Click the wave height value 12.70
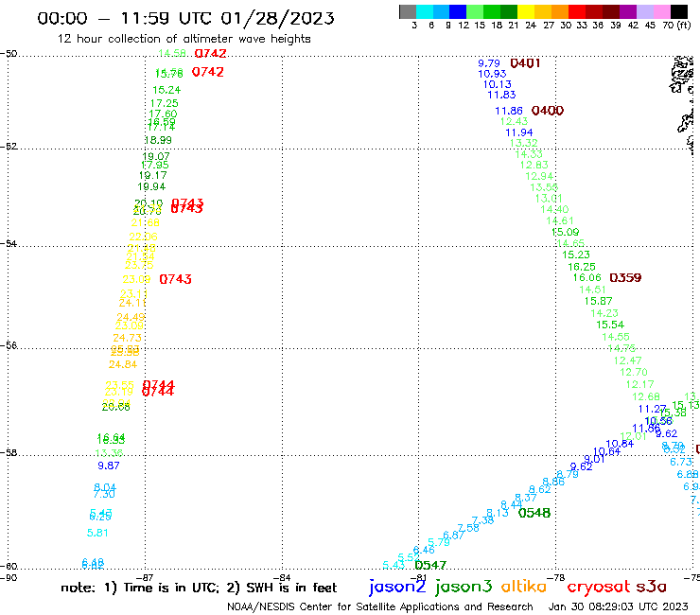The height and width of the screenshot is (615, 700). pos(634,373)
